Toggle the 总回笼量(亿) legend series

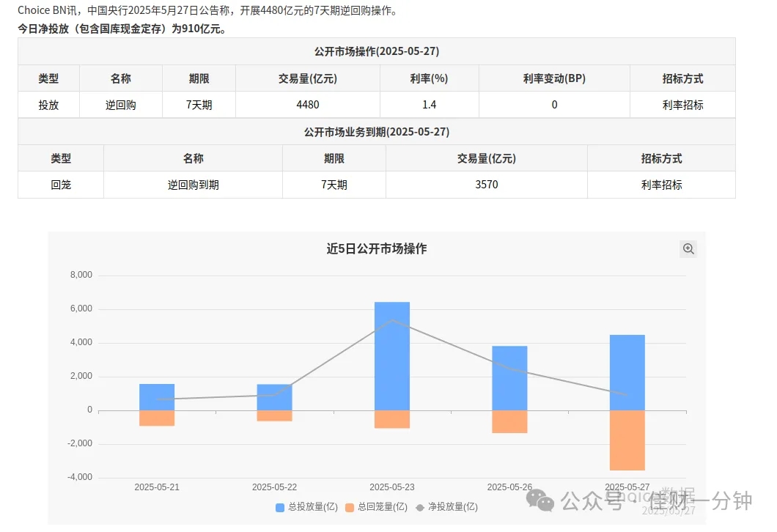(376, 507)
